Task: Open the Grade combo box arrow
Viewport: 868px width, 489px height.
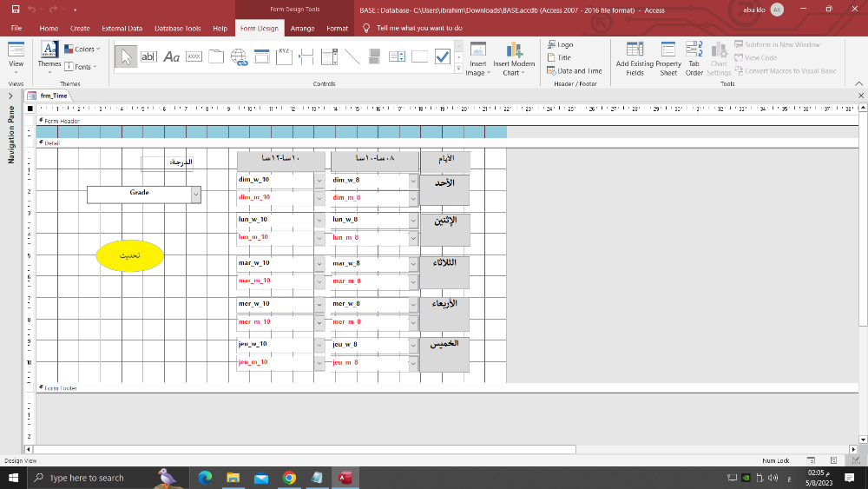Action: (195, 195)
